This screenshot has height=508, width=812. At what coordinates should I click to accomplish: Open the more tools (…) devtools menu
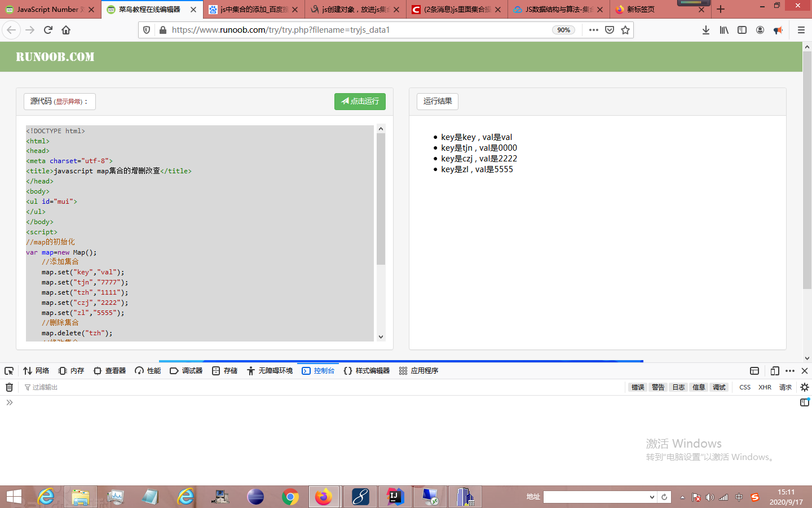click(x=789, y=370)
